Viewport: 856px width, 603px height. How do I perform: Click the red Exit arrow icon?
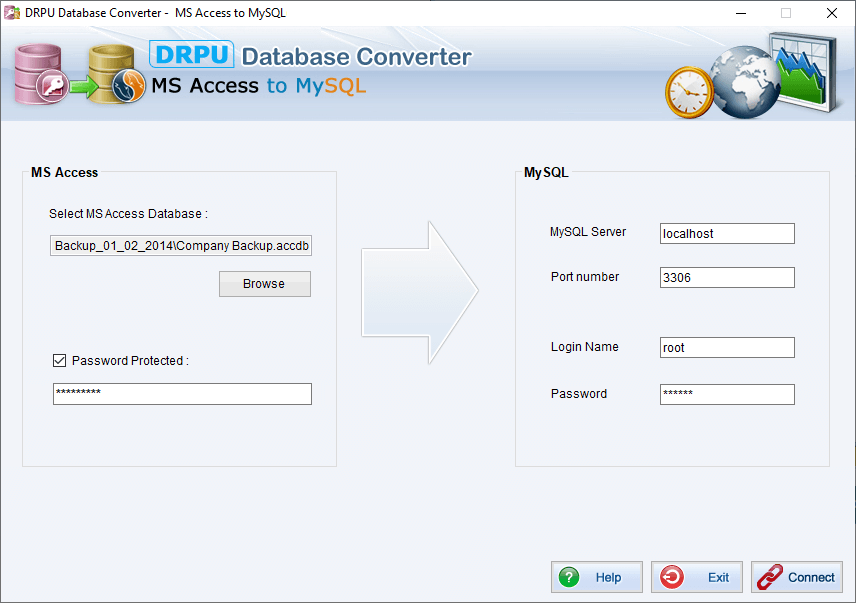[x=671, y=577]
